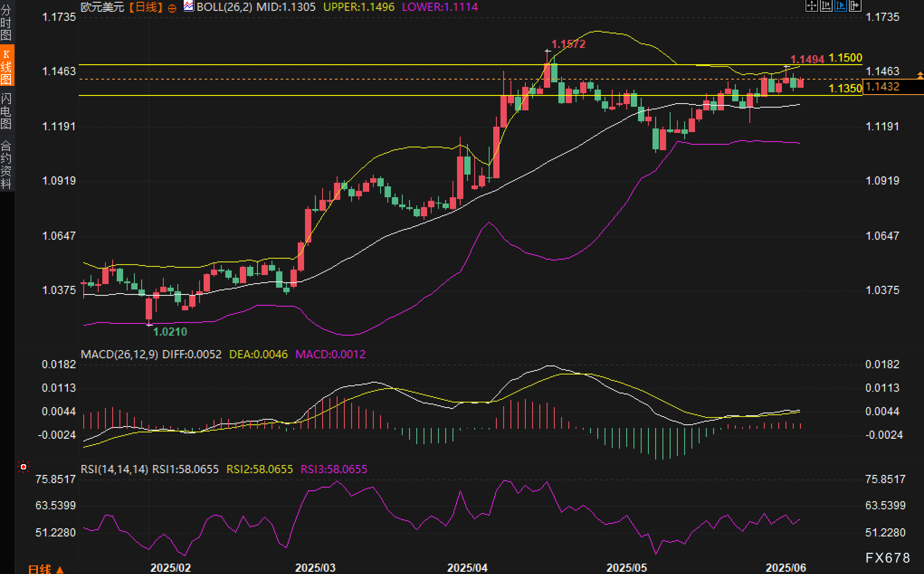The height and width of the screenshot is (574, 924).
Task: Switch to the 分时图 sidebar tab
Action: (x=6, y=22)
